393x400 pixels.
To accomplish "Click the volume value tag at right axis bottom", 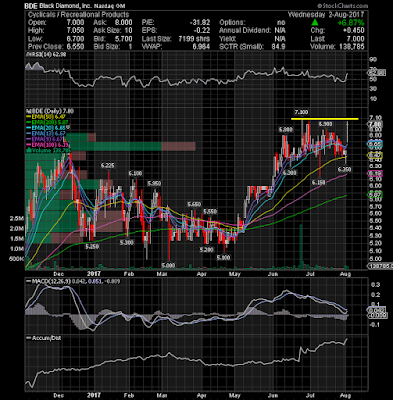I will coord(377,266).
